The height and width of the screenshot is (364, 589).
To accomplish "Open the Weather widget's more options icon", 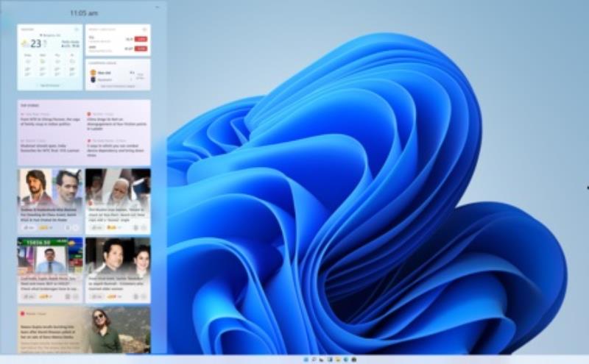I will tap(77, 29).
